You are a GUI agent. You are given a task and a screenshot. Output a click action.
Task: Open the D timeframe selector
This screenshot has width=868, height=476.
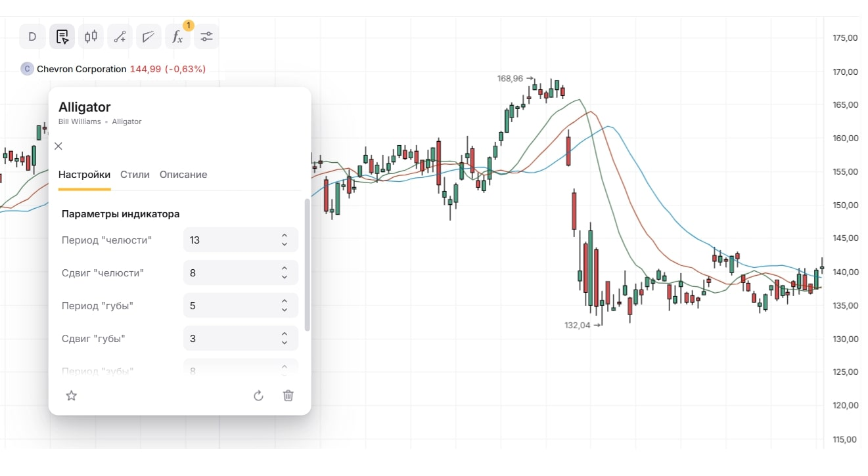point(32,37)
